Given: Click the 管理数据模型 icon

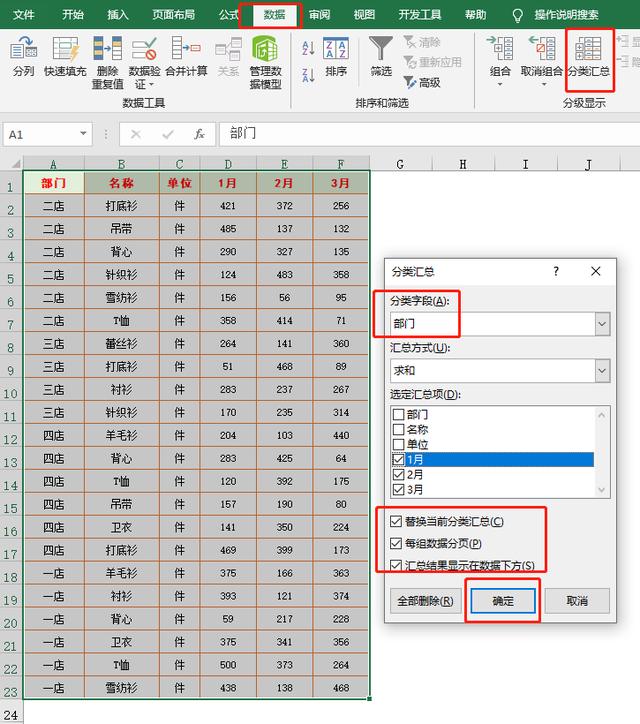Looking at the screenshot, I should (265, 57).
